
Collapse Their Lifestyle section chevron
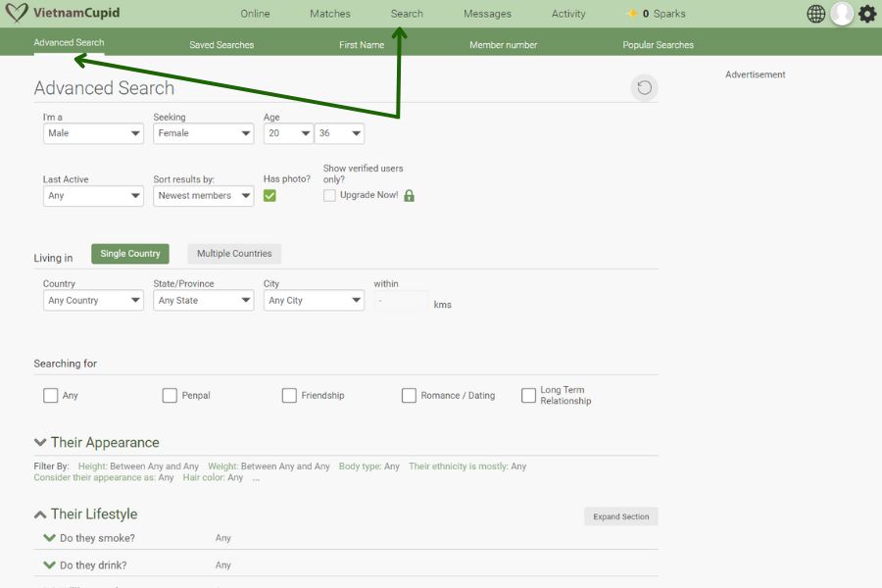tap(40, 514)
